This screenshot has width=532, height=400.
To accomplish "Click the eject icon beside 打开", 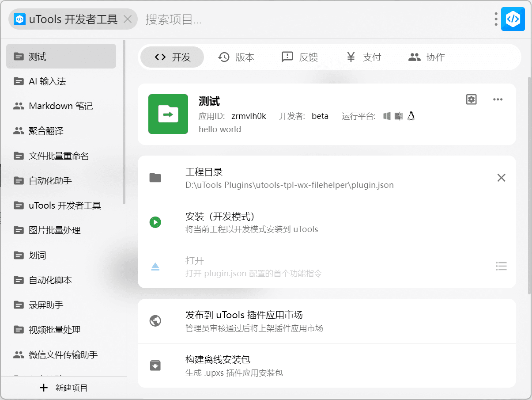I will tap(155, 267).
